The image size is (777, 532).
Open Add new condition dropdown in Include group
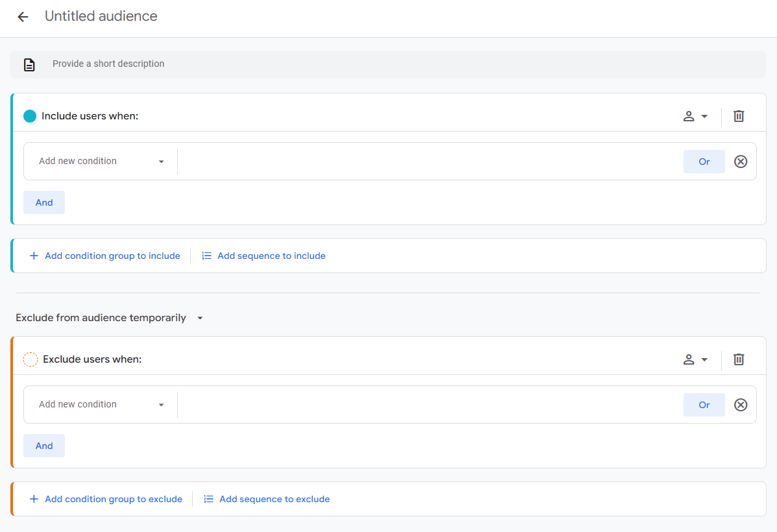[x=101, y=162]
